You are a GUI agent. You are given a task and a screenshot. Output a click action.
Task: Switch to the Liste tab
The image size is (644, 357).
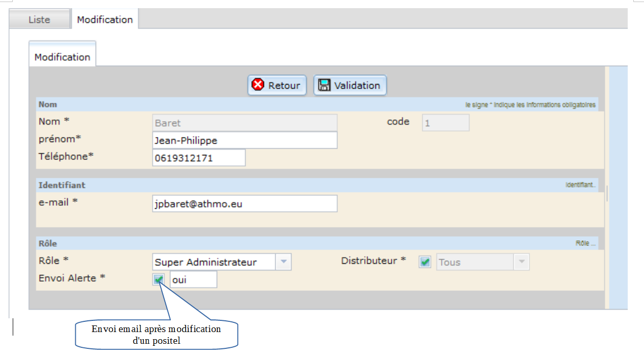point(39,20)
